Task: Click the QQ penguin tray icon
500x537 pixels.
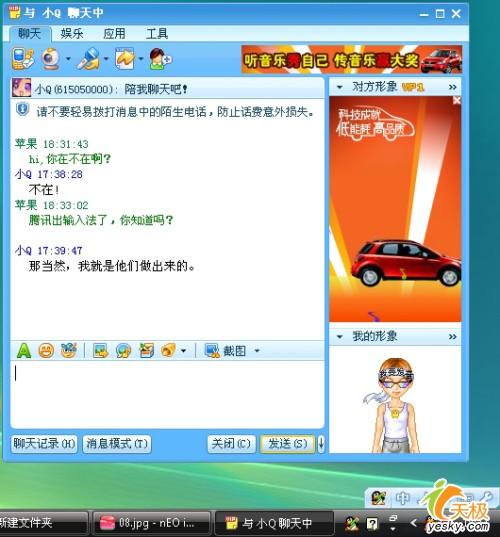Action: point(352,523)
